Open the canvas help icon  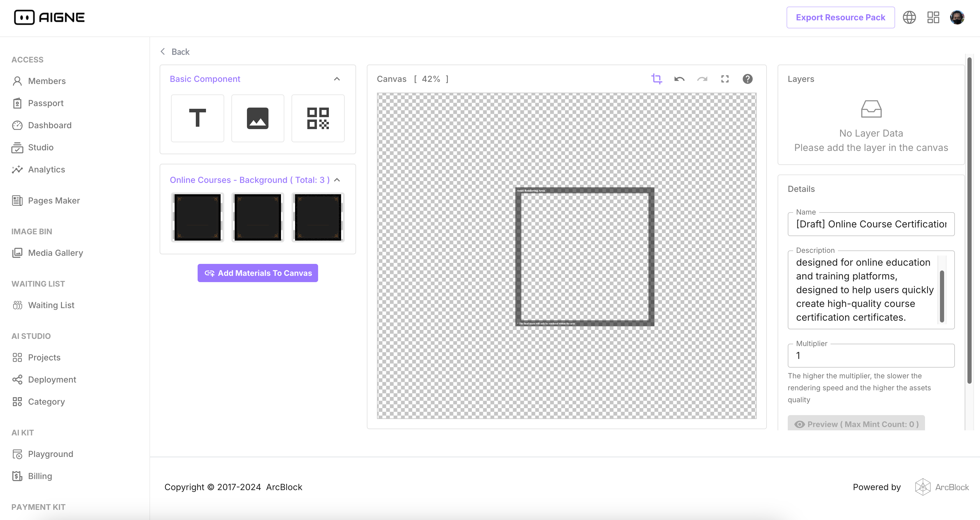coord(747,79)
